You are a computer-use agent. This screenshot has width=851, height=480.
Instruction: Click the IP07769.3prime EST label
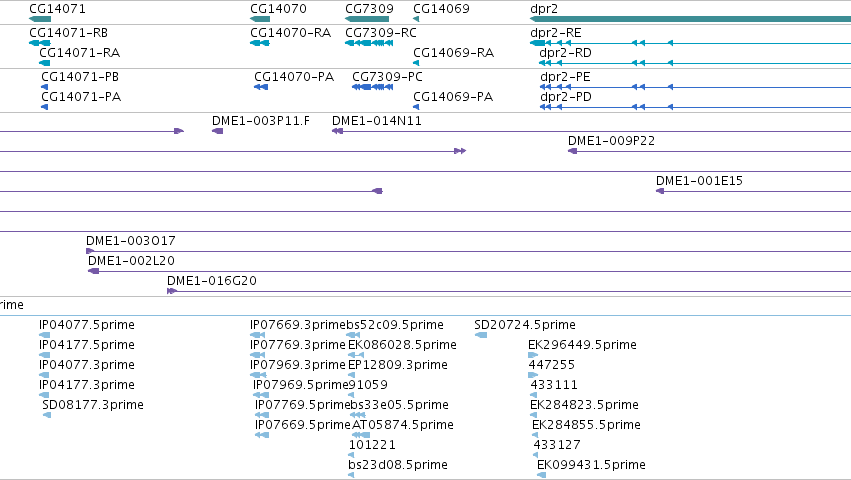pyautogui.click(x=298, y=345)
